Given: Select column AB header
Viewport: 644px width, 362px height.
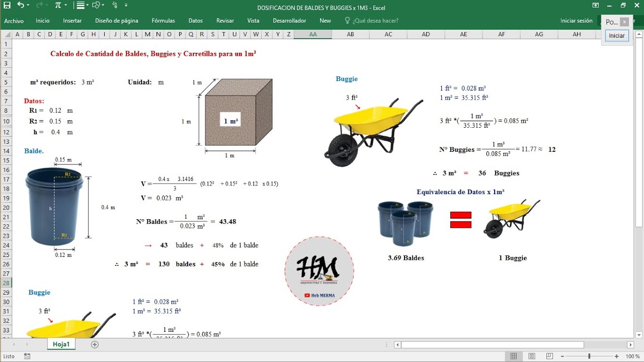Looking at the screenshot, I should coord(351,34).
